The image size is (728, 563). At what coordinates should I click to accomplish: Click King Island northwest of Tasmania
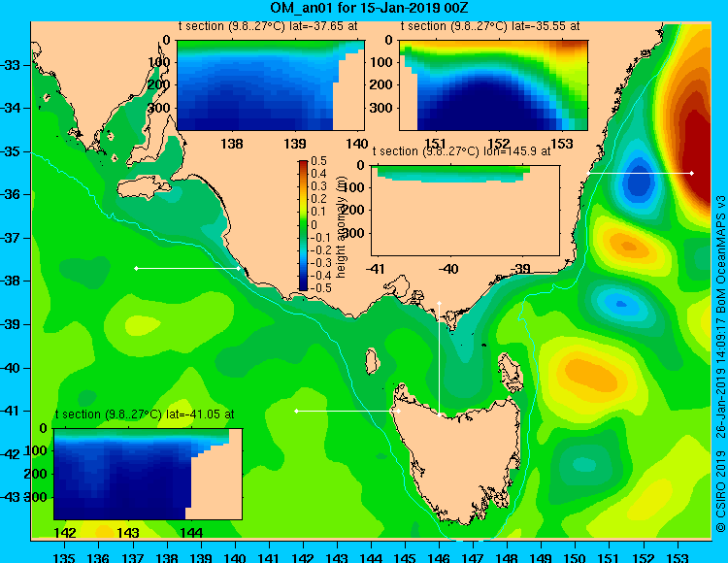(x=371, y=361)
